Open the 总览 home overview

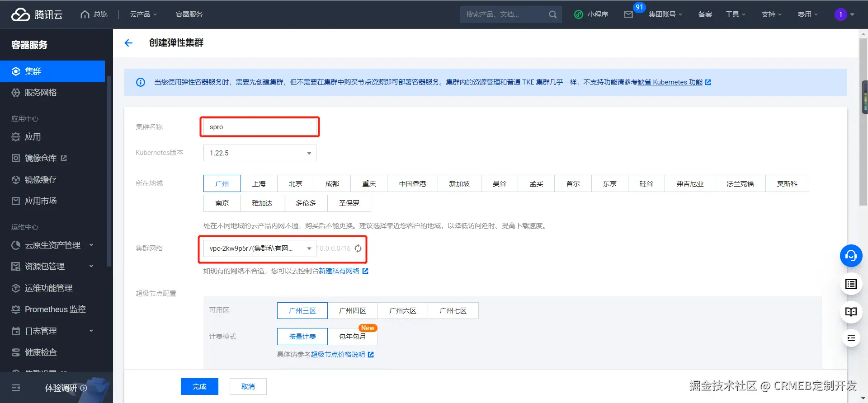click(94, 14)
